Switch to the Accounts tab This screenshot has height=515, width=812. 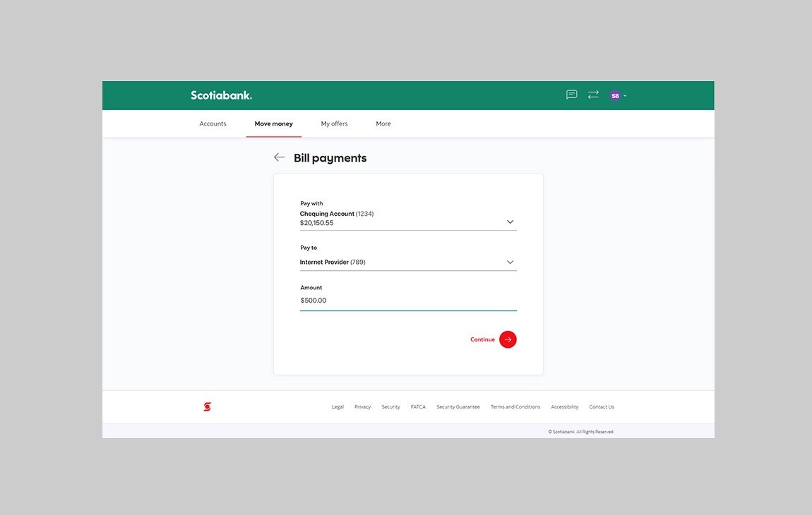[x=213, y=123]
